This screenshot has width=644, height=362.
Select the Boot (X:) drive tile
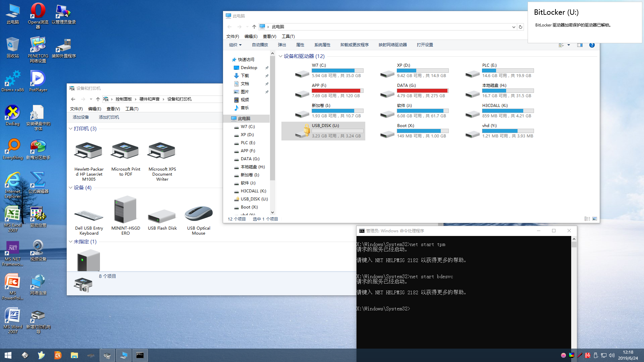pos(408,131)
